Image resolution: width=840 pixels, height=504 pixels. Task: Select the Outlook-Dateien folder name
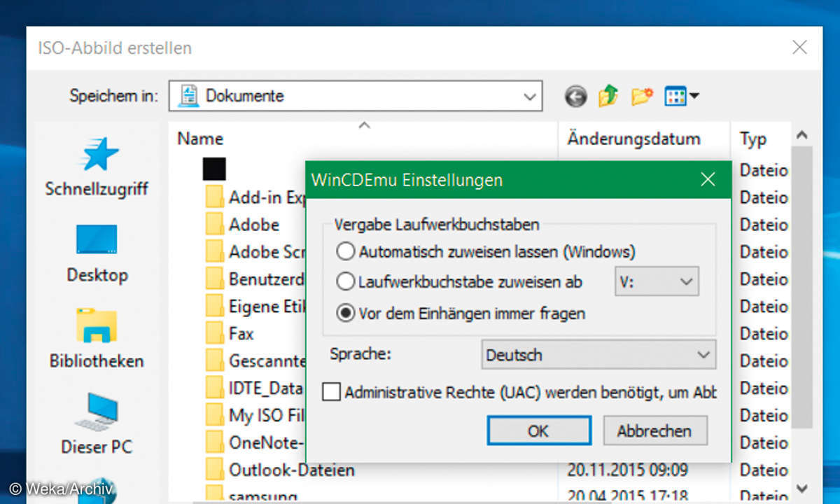pos(291,470)
